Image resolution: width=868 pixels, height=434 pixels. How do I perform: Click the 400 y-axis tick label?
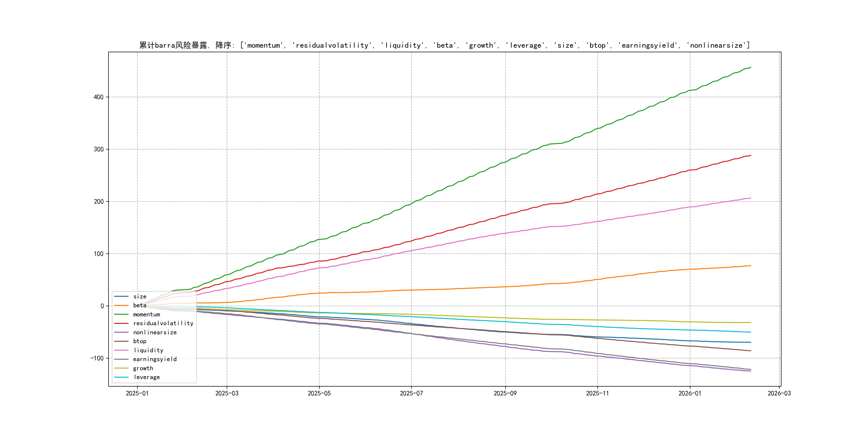[x=98, y=97]
